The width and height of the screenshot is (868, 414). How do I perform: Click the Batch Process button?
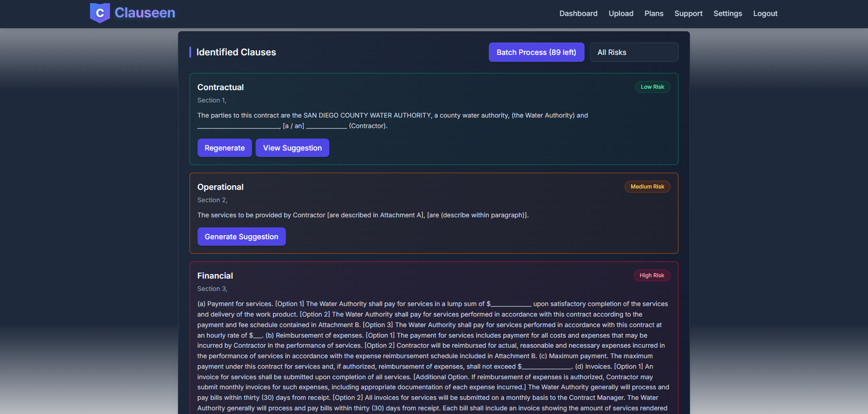(536, 52)
